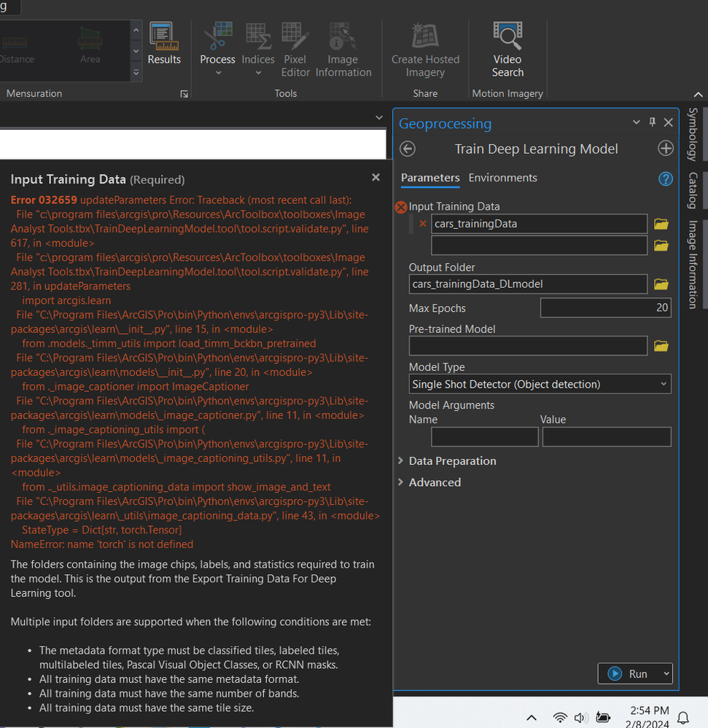Switch to the Environments tab
Viewport: 708px width, 728px height.
point(502,178)
